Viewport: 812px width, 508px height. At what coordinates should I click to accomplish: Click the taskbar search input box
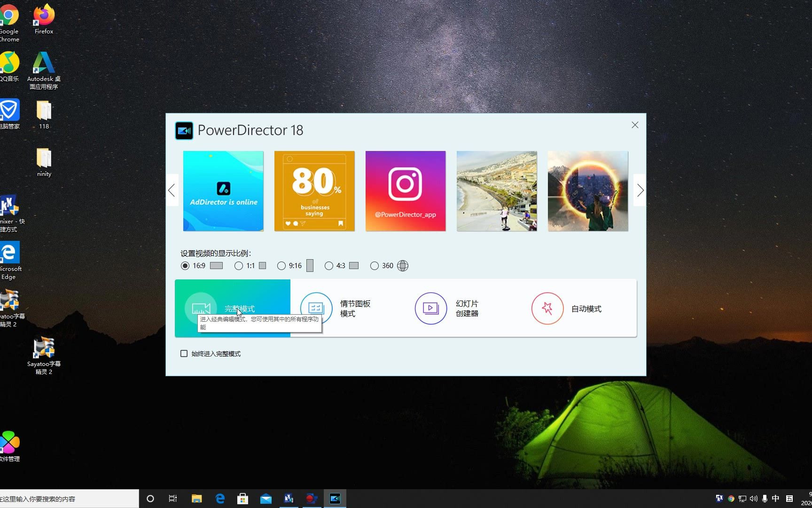pyautogui.click(x=69, y=499)
